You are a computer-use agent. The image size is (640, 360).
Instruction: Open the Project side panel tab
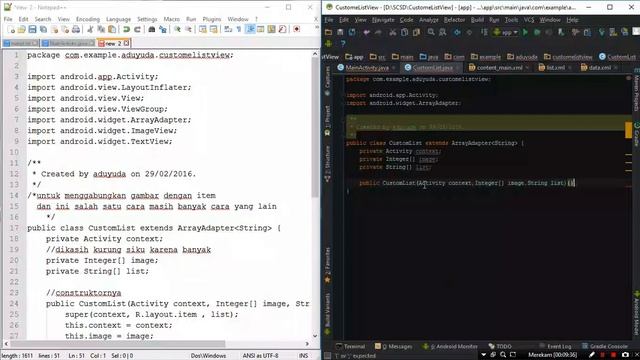[327, 121]
